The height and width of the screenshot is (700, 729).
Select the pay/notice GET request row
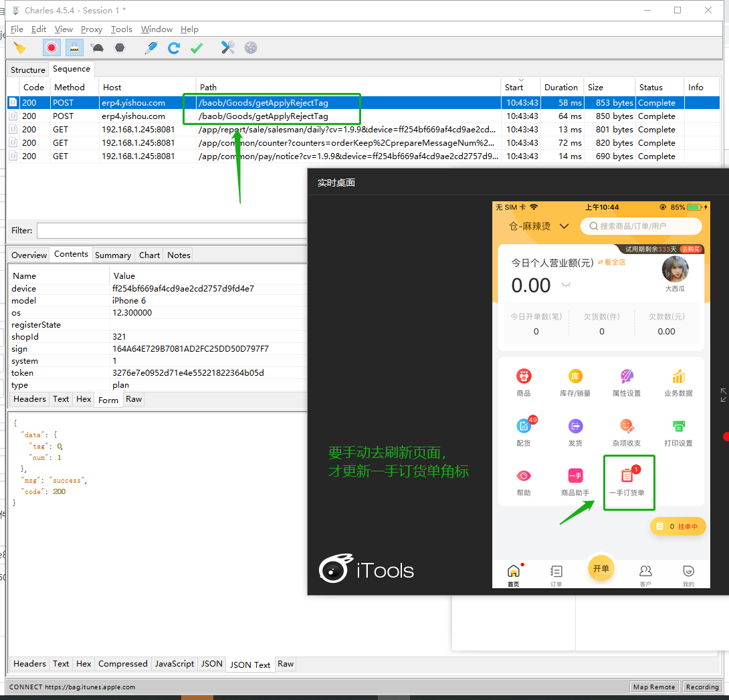364,156
